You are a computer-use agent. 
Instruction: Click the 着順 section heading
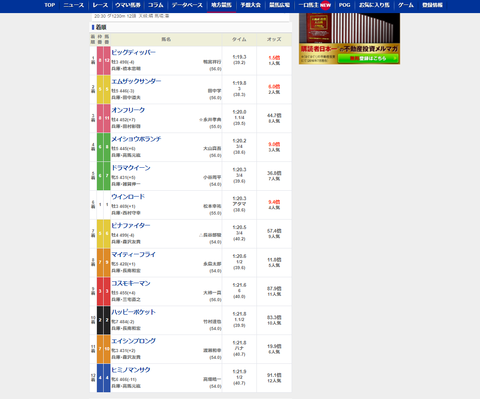(x=101, y=27)
